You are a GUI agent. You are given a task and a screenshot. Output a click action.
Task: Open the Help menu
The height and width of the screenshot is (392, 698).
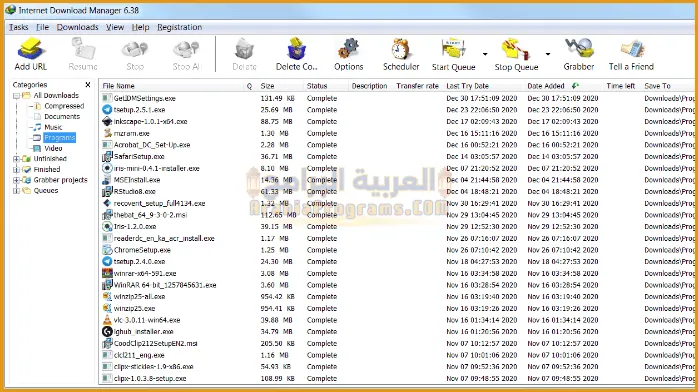tap(140, 27)
